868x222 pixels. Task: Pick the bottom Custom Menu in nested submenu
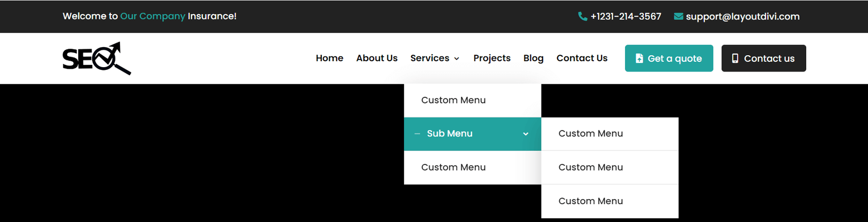point(591,201)
